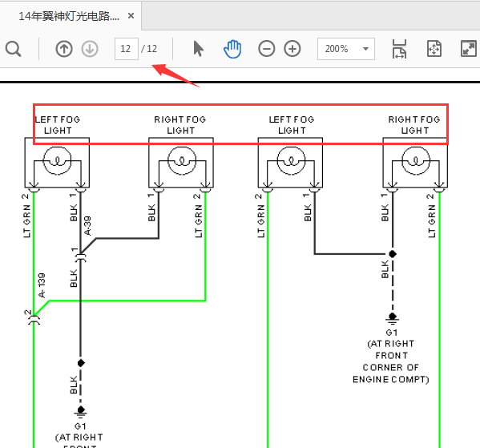Screen dimensions: 480x448
Task: Activate the hand pan tool
Action: [x=232, y=49]
